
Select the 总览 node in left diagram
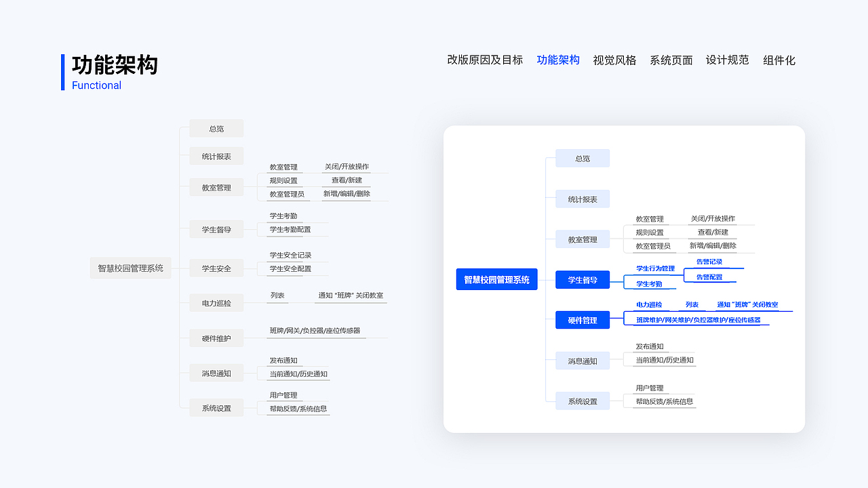[216, 128]
